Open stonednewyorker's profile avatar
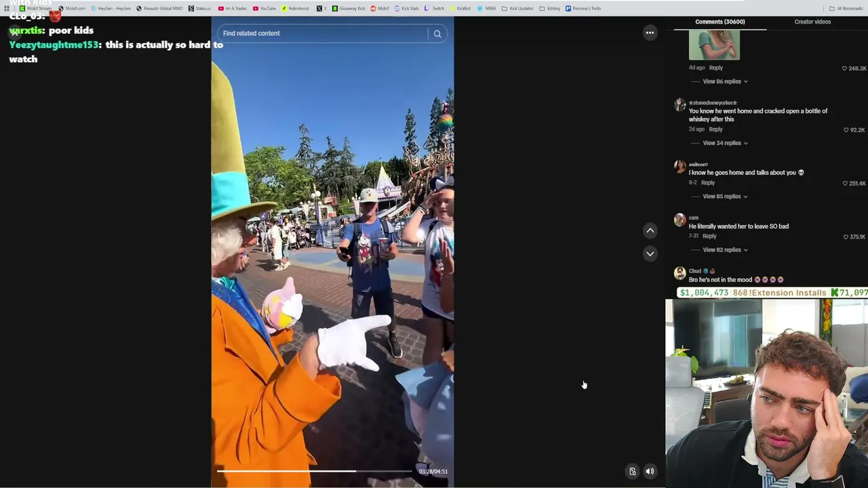The width and height of the screenshot is (868, 488). coord(679,104)
